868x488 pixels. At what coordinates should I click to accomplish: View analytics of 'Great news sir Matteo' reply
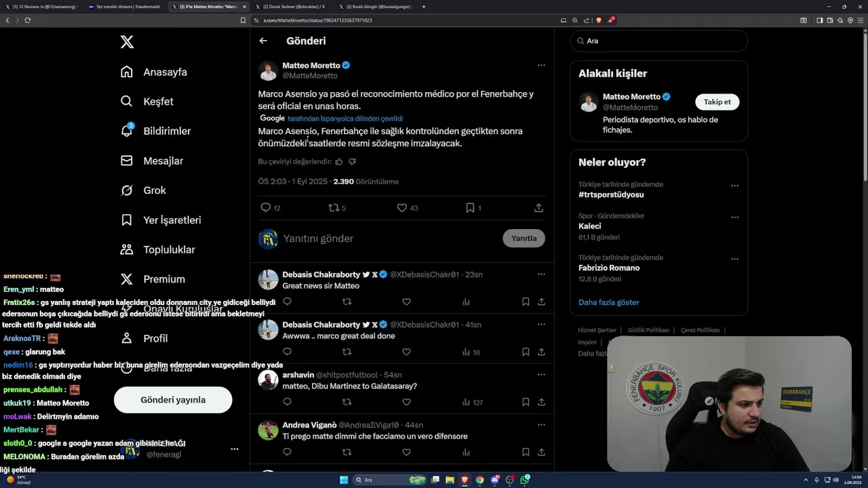(466, 302)
